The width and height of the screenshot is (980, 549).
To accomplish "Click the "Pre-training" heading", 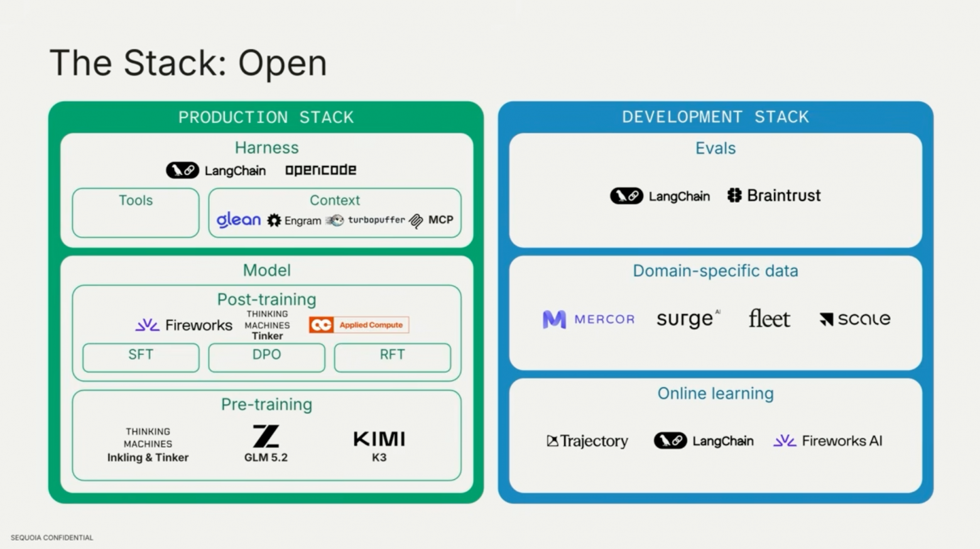I will pos(266,405).
